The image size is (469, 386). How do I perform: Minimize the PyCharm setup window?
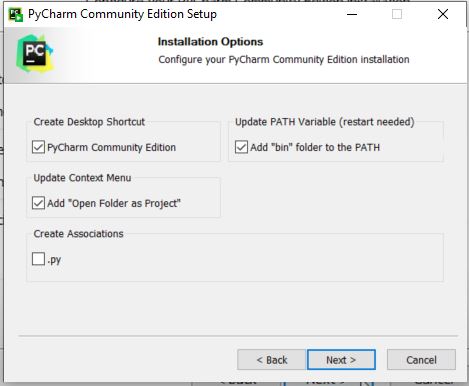pyautogui.click(x=352, y=14)
